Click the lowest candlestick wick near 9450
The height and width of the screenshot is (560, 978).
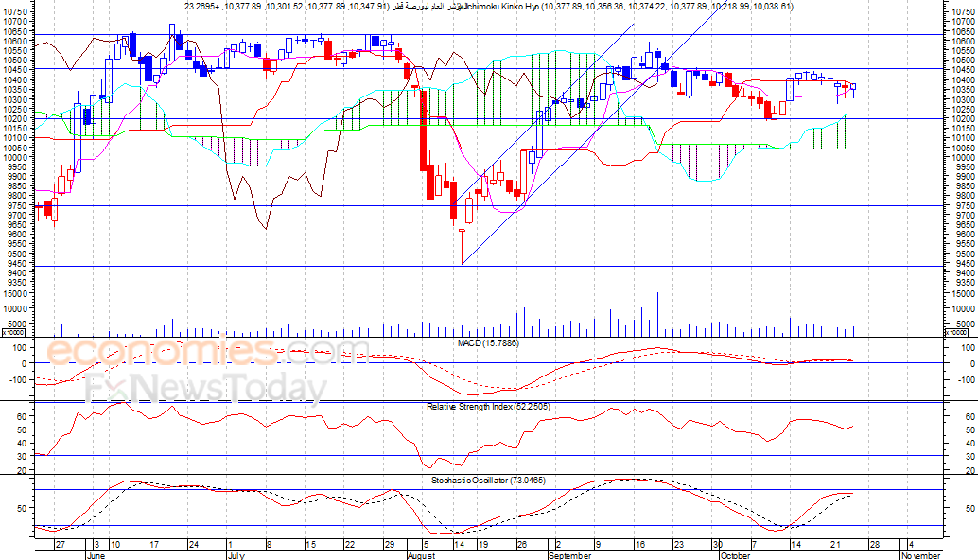coord(463,248)
